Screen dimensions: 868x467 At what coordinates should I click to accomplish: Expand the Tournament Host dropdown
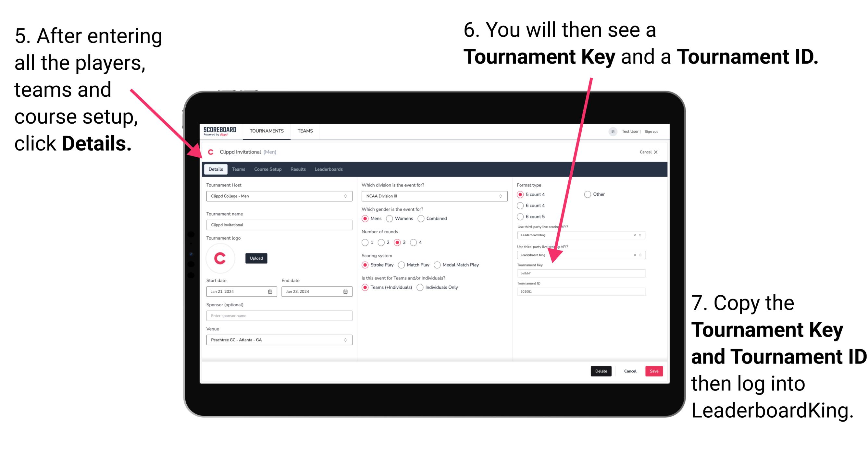(346, 196)
